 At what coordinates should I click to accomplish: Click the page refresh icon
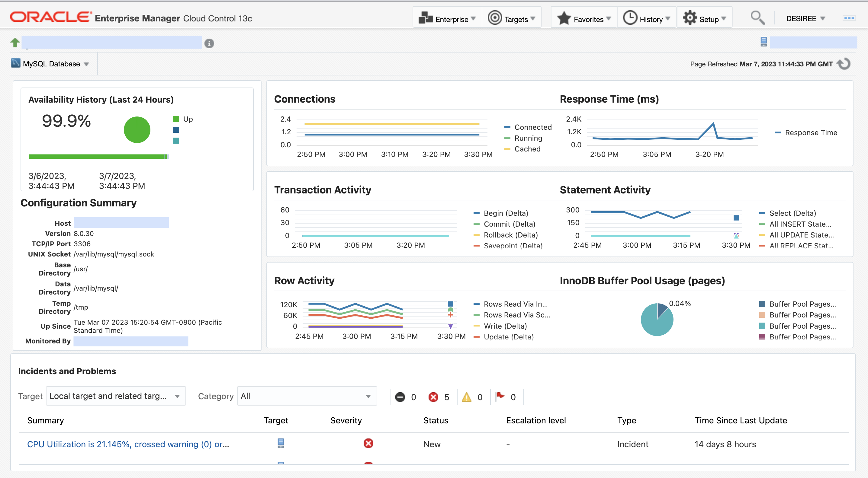point(844,64)
